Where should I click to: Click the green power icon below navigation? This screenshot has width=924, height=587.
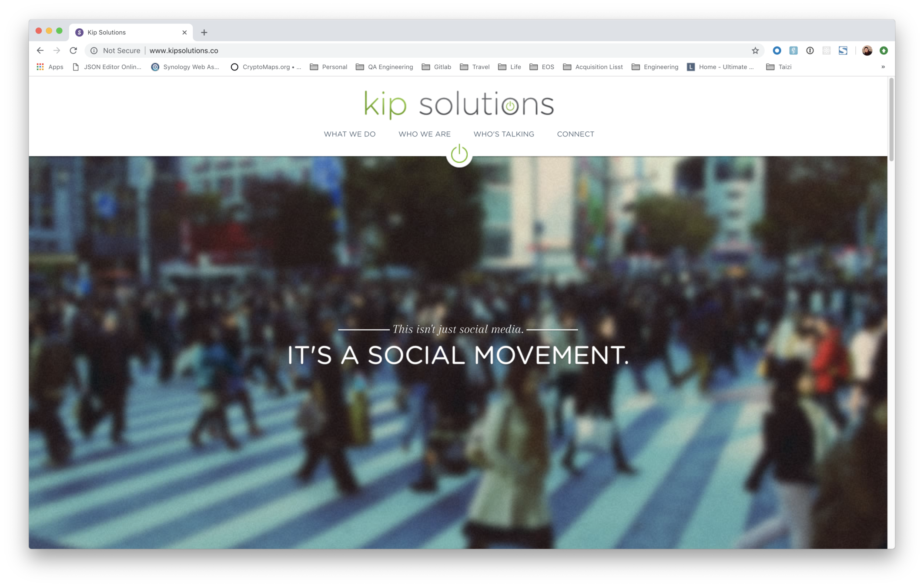pyautogui.click(x=459, y=154)
